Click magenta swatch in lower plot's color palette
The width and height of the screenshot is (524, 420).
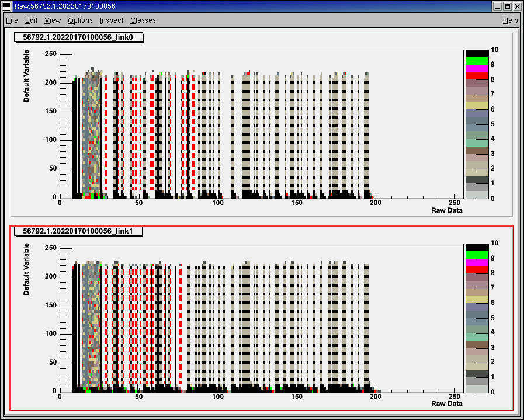pos(477,262)
